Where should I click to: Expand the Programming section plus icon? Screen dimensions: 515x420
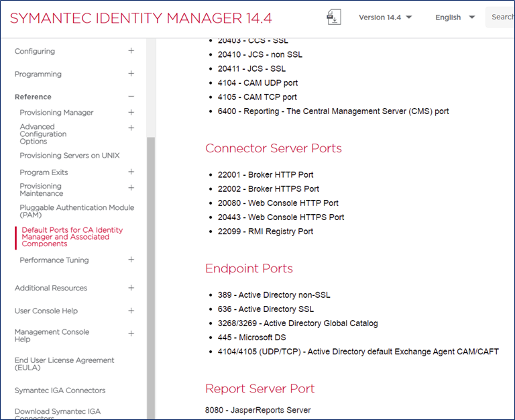131,74
